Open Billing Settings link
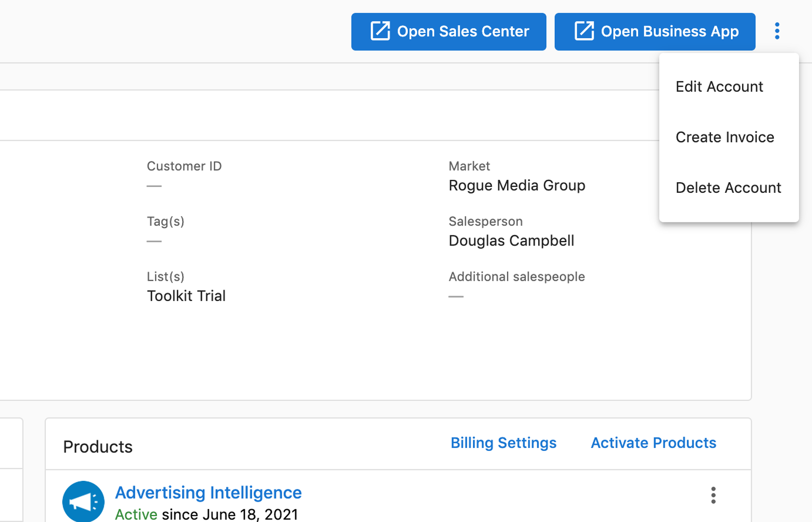This screenshot has width=812, height=522. pos(503,443)
